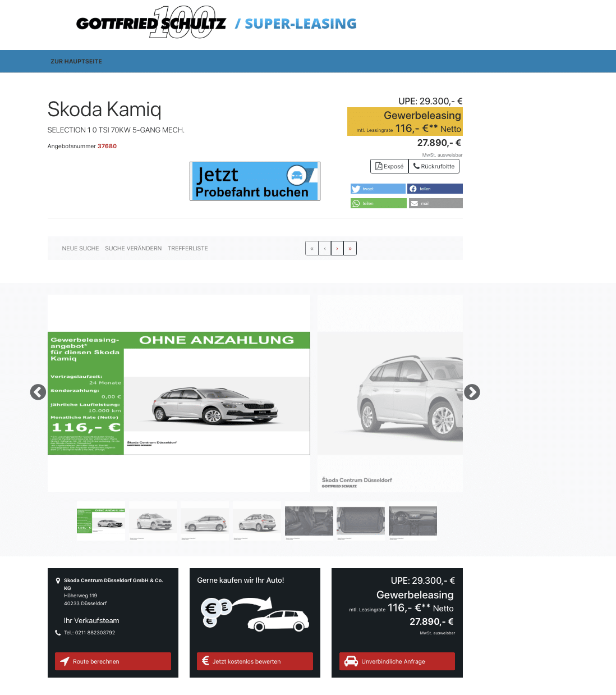Click the top 'UPE: 29.300,- €' text
Image resolution: width=616 pixels, height=695 pixels.
pos(430,101)
